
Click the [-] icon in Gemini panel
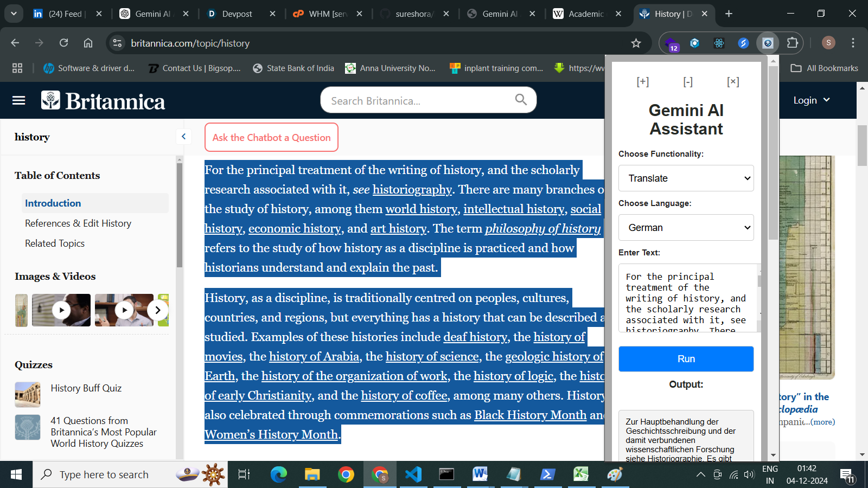688,82
